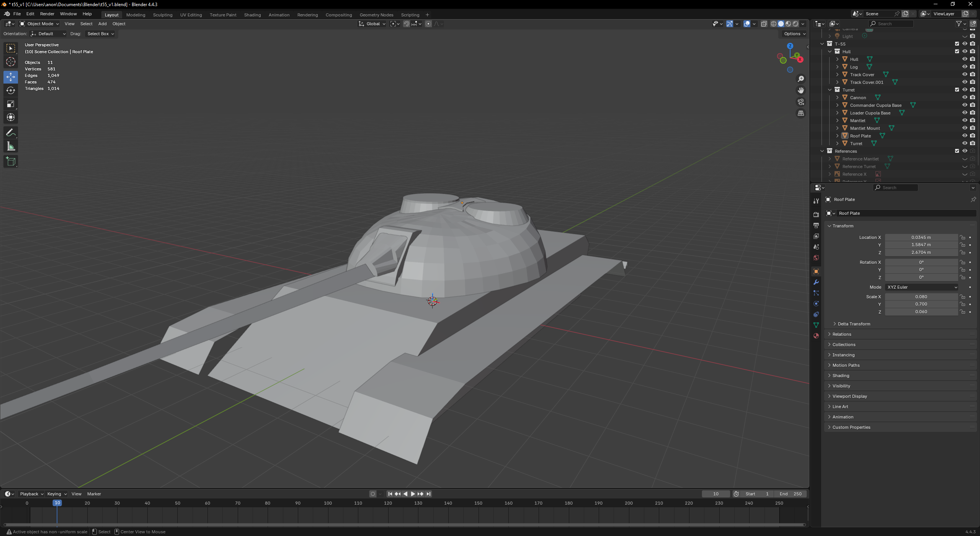Select the Cursor tool in the left toolbar
This screenshot has height=536, width=980.
point(11,62)
